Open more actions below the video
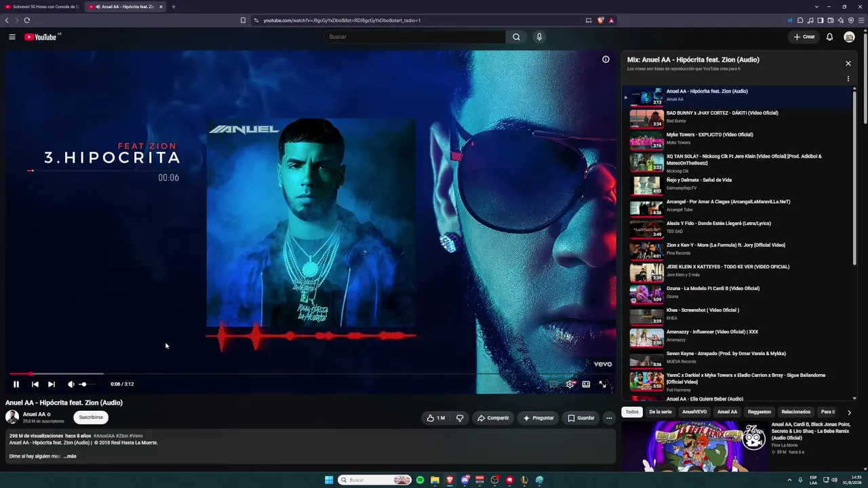 pos(609,418)
